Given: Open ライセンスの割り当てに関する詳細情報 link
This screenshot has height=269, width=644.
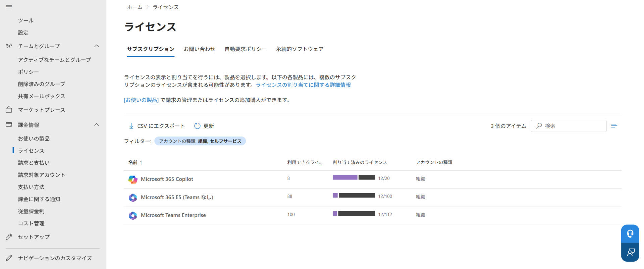Looking at the screenshot, I should (x=303, y=85).
